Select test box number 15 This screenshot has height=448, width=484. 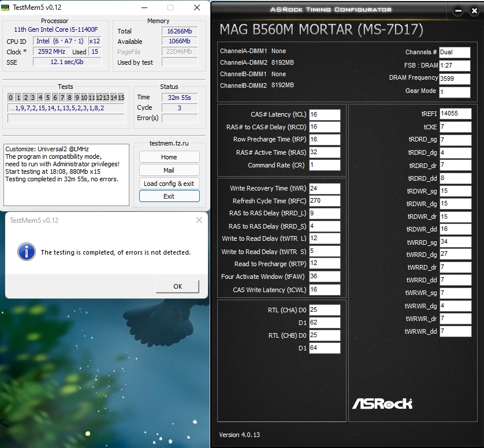point(121,98)
